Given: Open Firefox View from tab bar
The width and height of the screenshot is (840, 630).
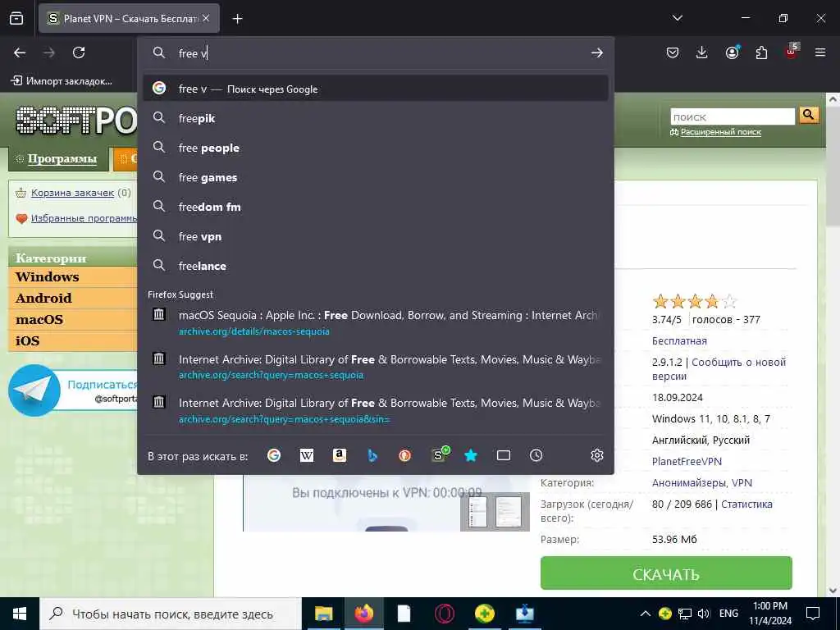Looking at the screenshot, I should pos(16,18).
